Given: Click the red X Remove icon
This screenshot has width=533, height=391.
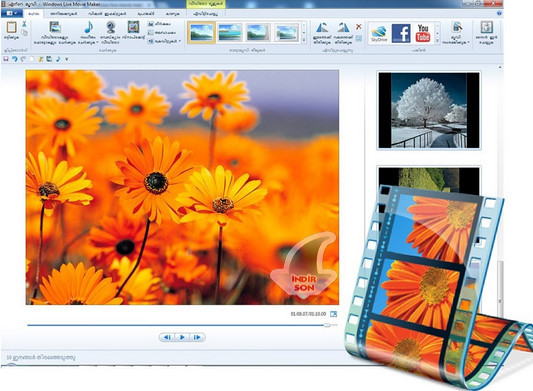Looking at the screenshot, I should point(359,27).
